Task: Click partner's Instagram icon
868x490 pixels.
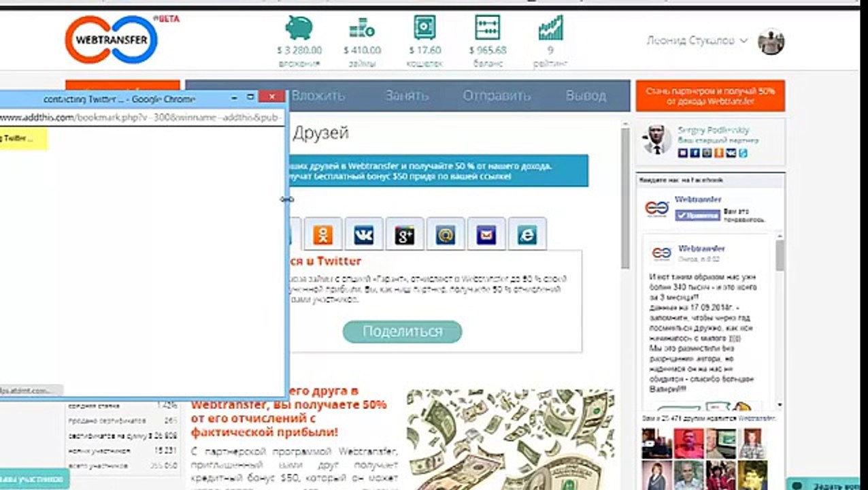Action: [x=706, y=153]
